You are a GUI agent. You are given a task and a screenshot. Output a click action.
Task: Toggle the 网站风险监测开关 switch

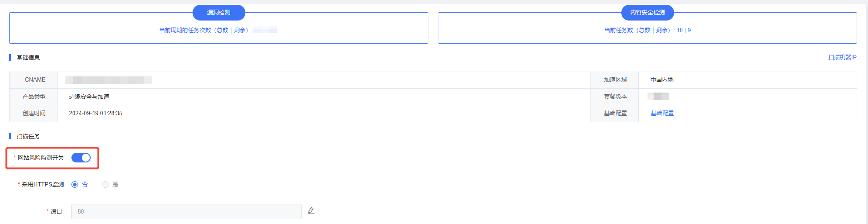coord(81,158)
